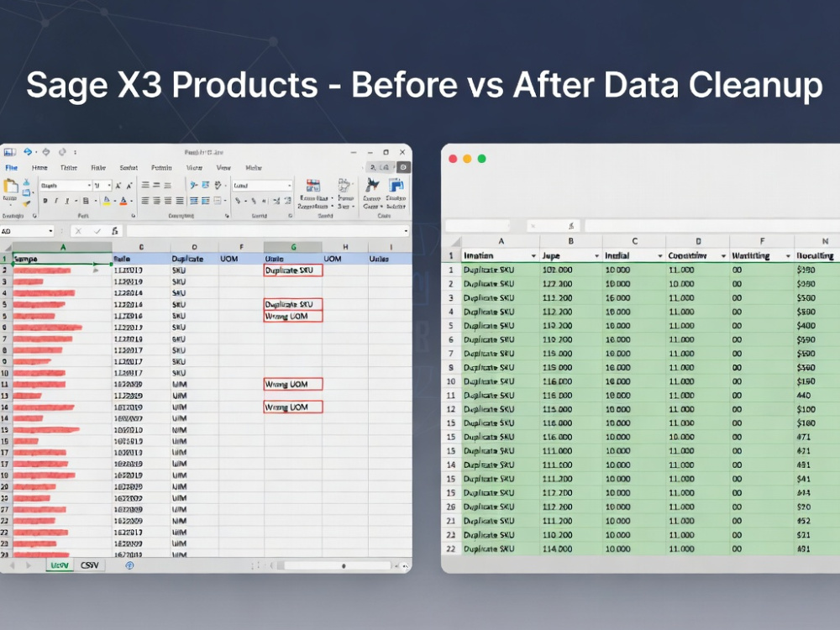Toggle Bold formatting
The image size is (840, 630).
pos(45,201)
